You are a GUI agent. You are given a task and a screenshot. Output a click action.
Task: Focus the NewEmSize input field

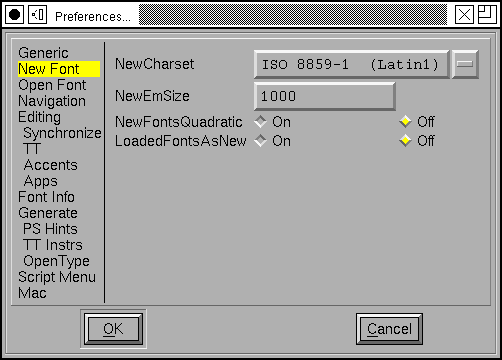click(x=325, y=96)
